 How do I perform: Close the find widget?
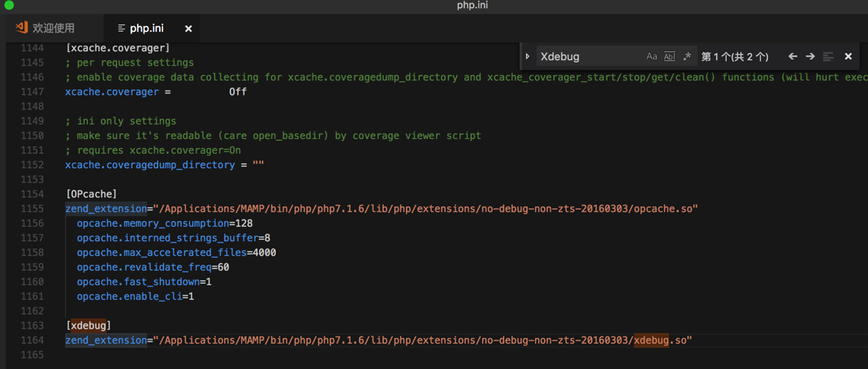(x=848, y=57)
